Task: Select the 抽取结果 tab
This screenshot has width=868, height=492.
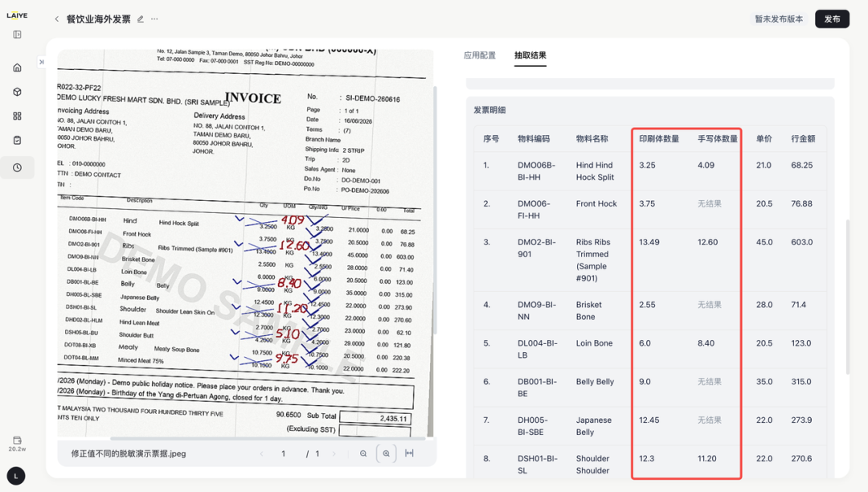Action: (530, 55)
